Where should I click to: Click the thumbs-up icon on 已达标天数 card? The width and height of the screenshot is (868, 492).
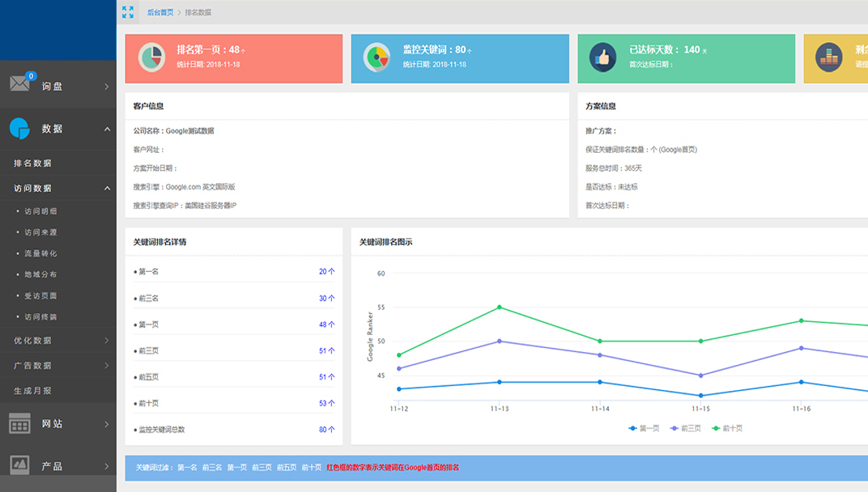[602, 57]
